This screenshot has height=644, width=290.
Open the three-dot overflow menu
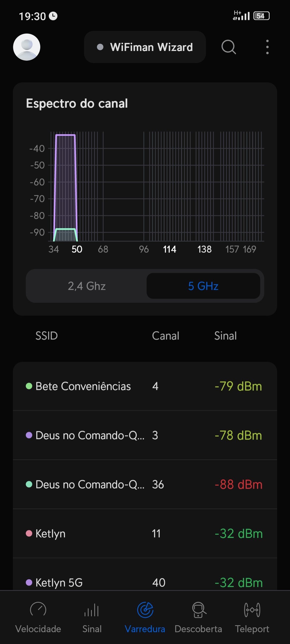click(x=267, y=47)
